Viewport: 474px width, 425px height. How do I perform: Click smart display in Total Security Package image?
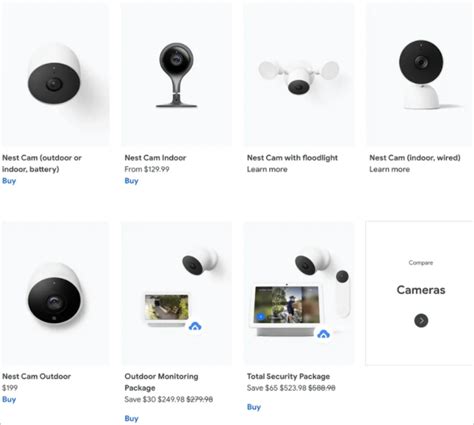(286, 309)
